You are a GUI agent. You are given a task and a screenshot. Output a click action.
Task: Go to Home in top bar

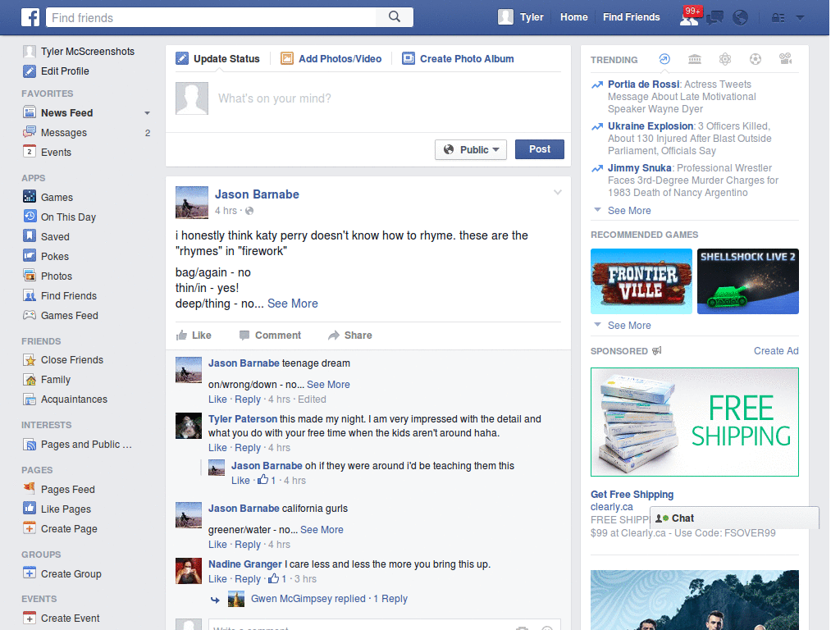pos(573,17)
